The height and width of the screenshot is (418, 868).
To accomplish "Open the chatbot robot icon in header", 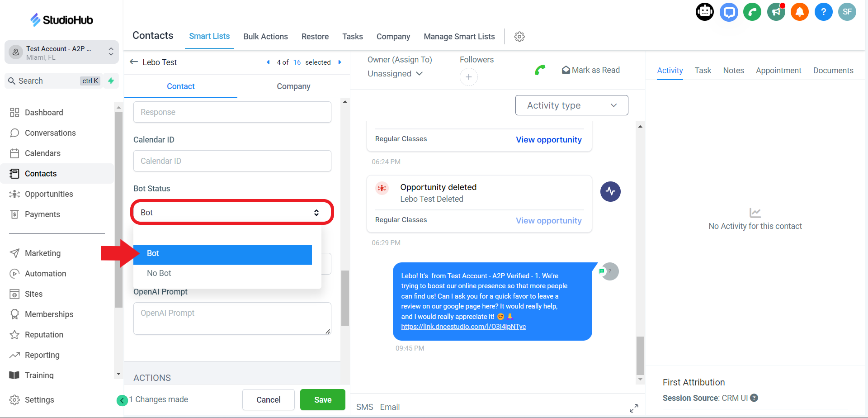I will pos(705,12).
